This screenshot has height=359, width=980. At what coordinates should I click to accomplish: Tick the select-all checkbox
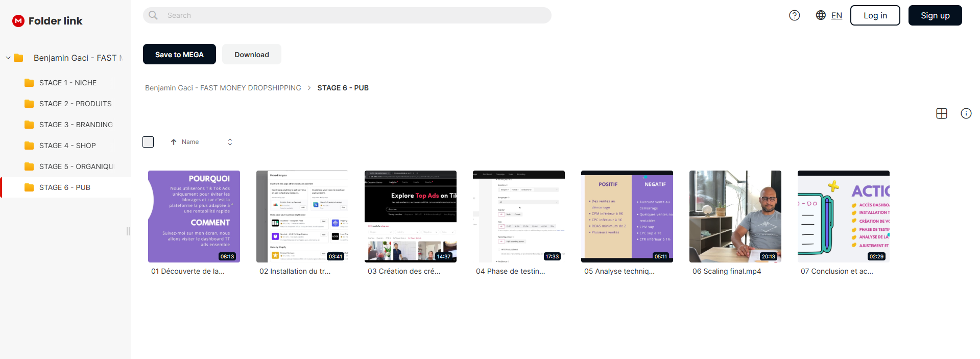click(148, 142)
